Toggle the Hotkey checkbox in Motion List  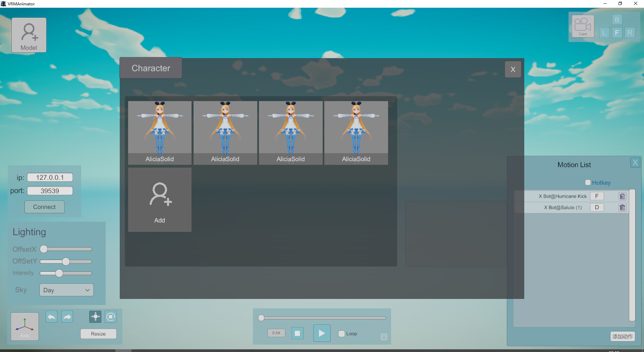click(x=588, y=182)
